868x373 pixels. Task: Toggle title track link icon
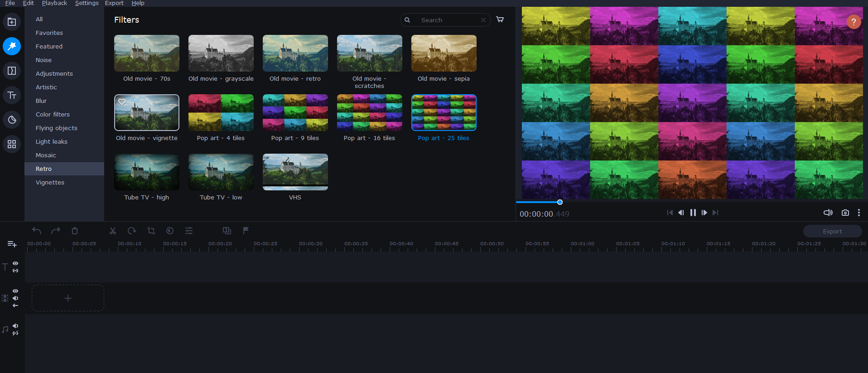15,271
